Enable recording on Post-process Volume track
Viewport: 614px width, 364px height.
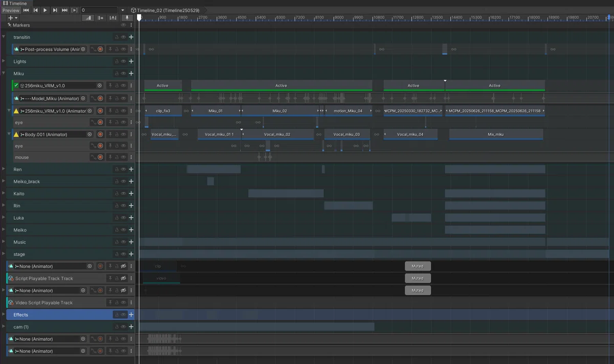click(x=100, y=50)
